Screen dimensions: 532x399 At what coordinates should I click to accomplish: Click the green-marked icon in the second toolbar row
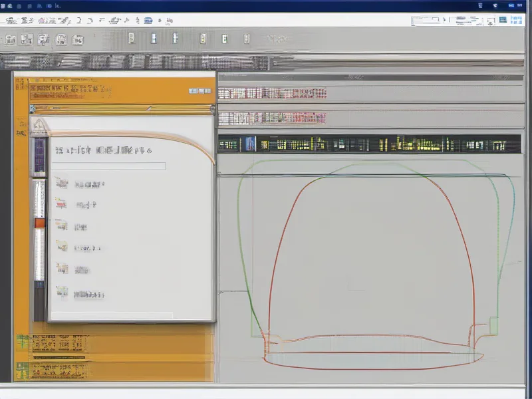(x=225, y=39)
